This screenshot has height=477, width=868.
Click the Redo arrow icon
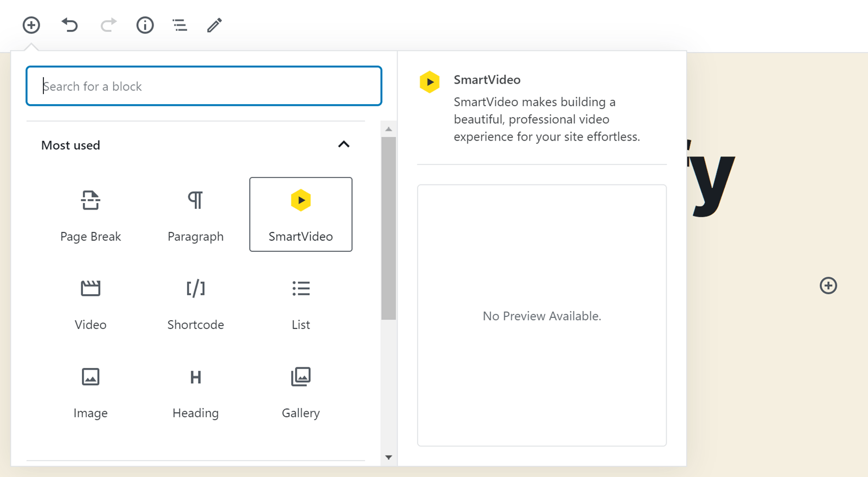[x=108, y=25]
